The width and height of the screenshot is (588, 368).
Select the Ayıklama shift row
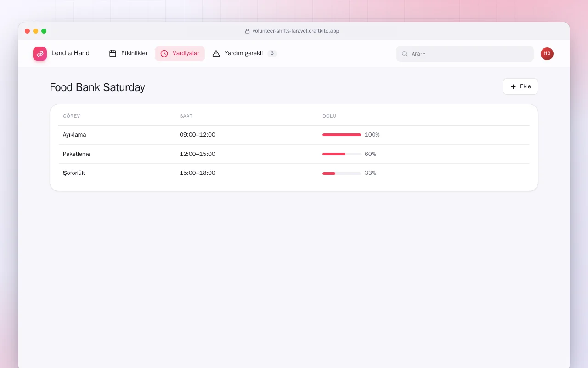pos(294,135)
